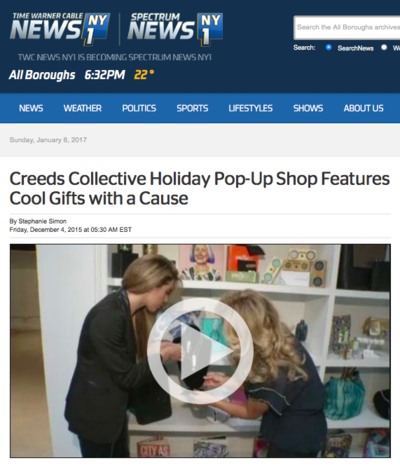The height and width of the screenshot is (470, 400).
Task: Click the Sunday, January 8, 2017 date
Action: (48, 140)
